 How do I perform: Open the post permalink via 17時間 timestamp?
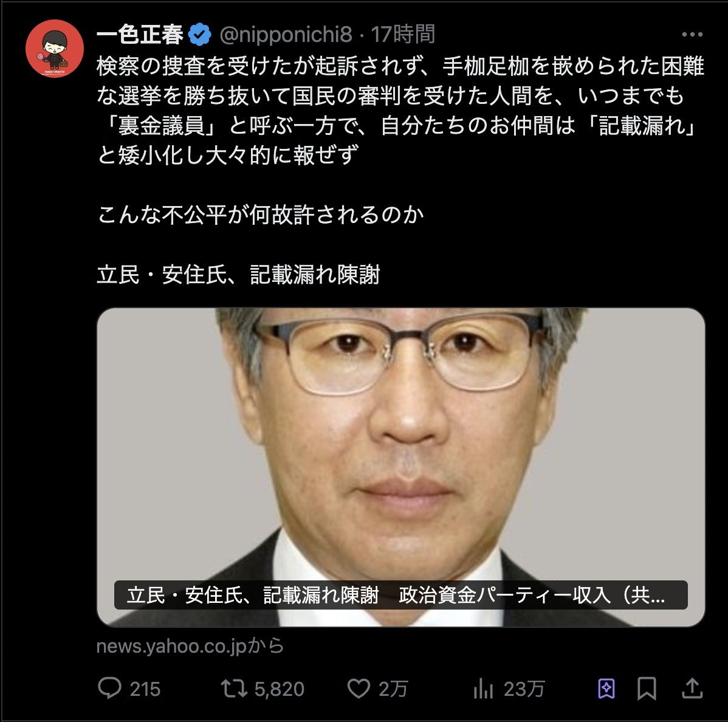(x=403, y=35)
